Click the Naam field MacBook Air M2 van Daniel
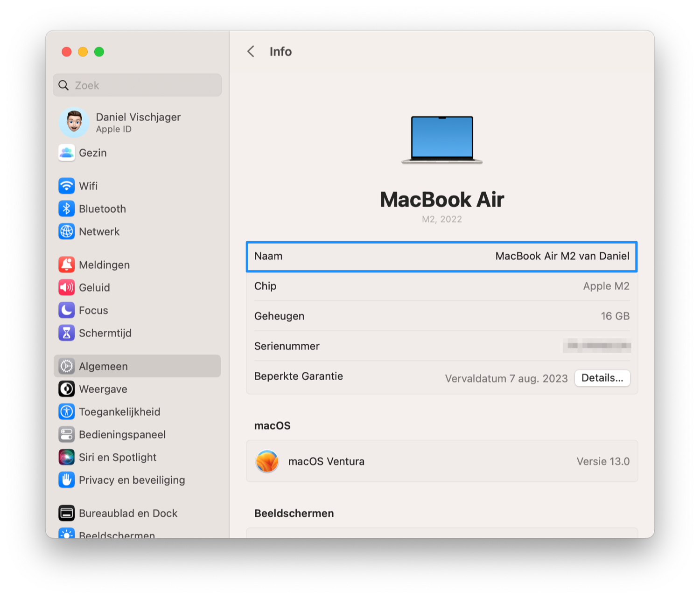700x598 pixels. pyautogui.click(x=442, y=257)
